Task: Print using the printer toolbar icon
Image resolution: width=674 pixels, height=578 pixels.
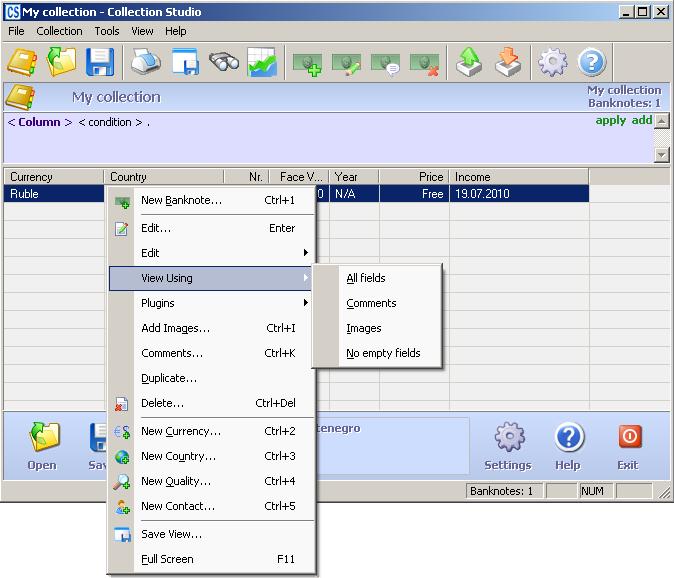Action: click(146, 62)
